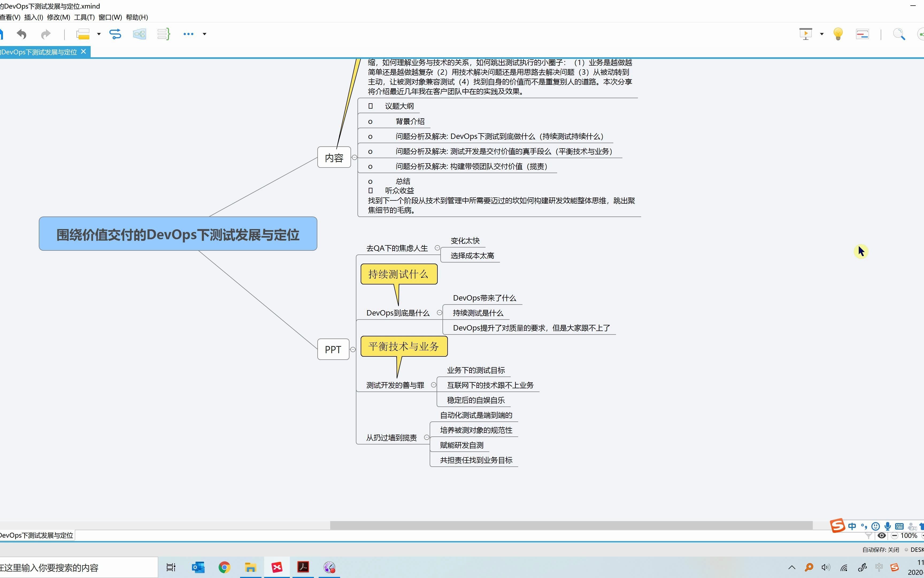
Task: Click the Windows taskbar search box
Action: pos(79,567)
